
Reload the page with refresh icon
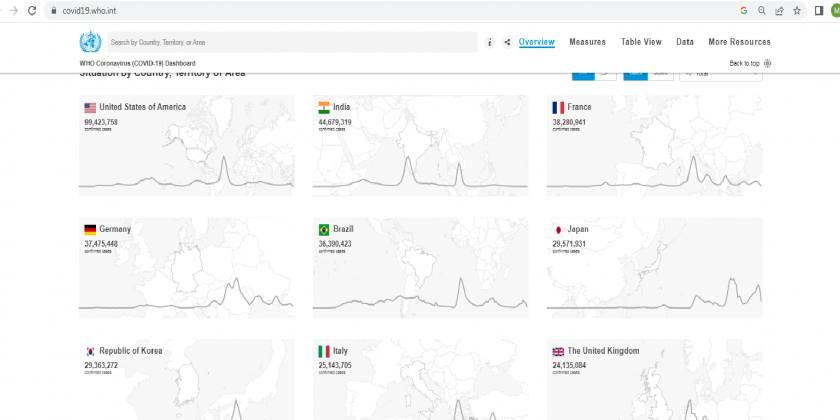pyautogui.click(x=31, y=10)
